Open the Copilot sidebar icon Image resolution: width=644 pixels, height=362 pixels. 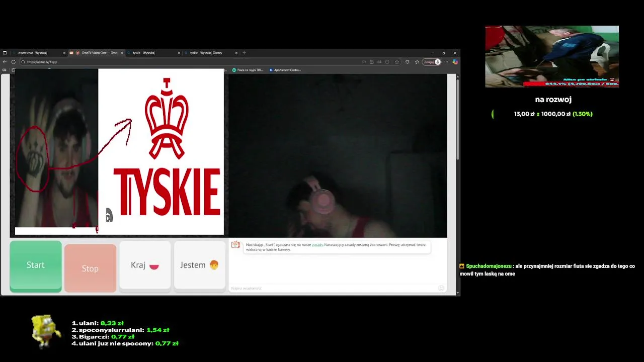point(455,62)
